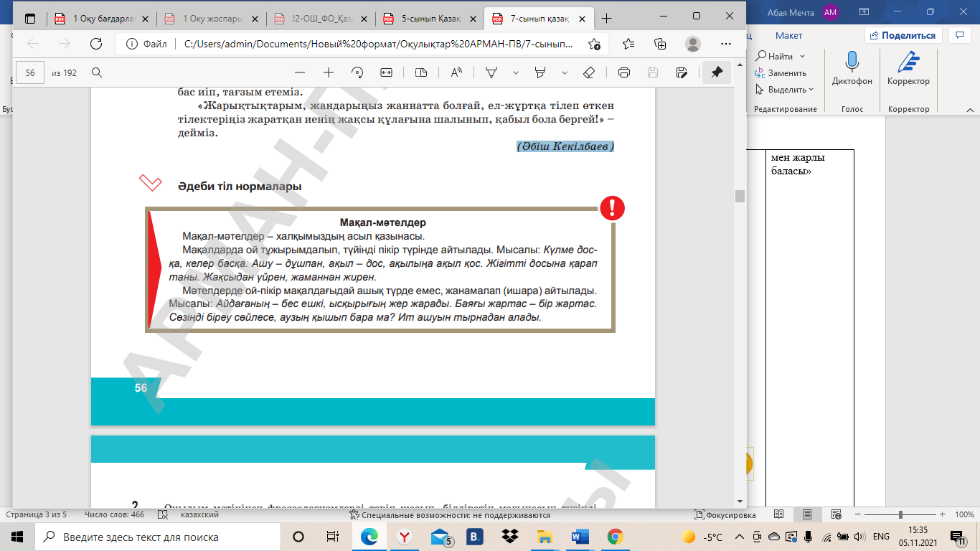
Task: Click Заменить in Word ribbon
Action: [x=781, y=72]
